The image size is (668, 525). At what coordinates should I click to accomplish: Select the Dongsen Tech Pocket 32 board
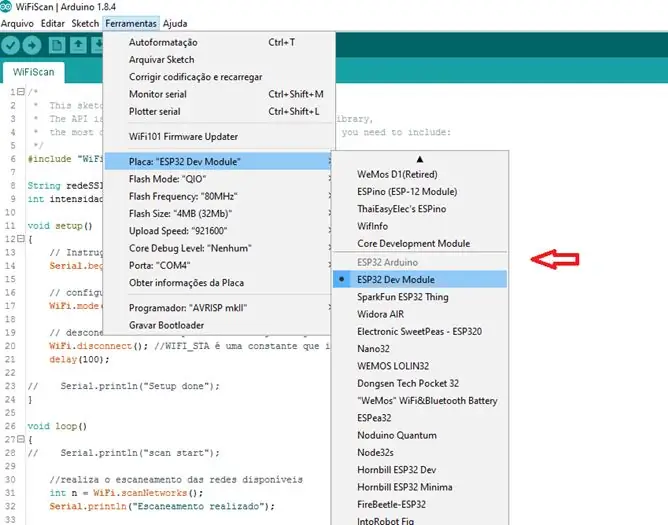(420, 384)
